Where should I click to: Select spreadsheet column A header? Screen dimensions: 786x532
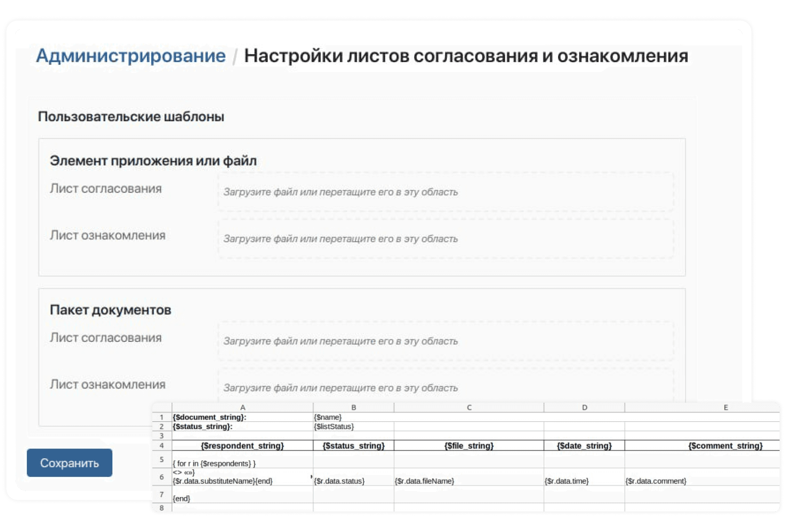[x=243, y=407]
